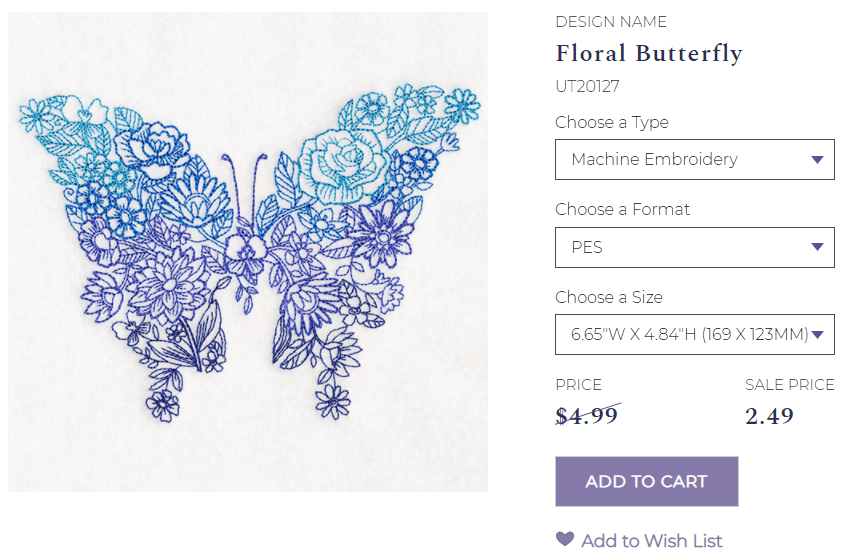Click the floral butterfly embroidery image

[x=248, y=252]
